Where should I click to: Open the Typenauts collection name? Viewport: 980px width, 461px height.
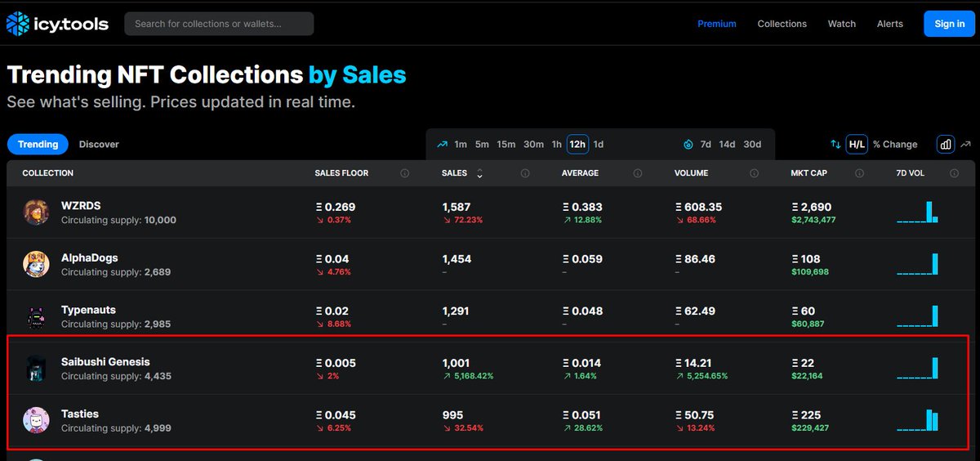pos(89,310)
